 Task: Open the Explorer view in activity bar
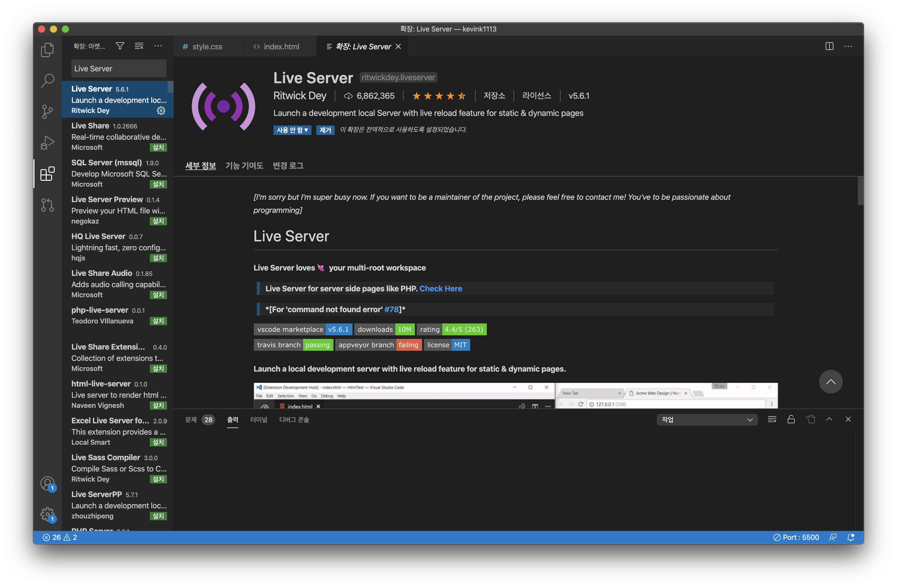47,50
